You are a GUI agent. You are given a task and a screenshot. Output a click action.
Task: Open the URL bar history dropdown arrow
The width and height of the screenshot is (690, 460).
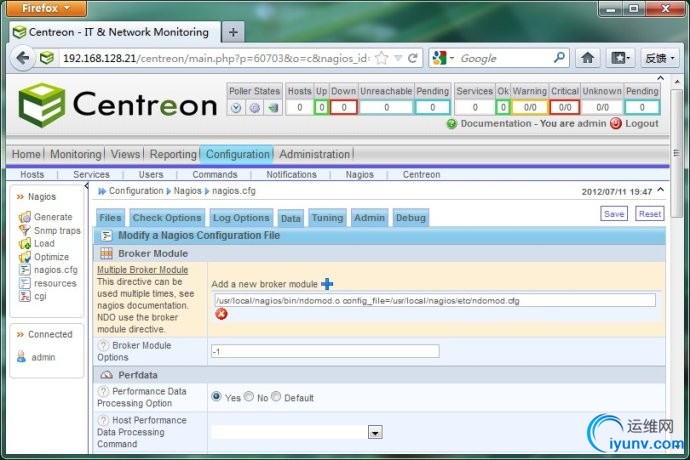tap(398, 58)
